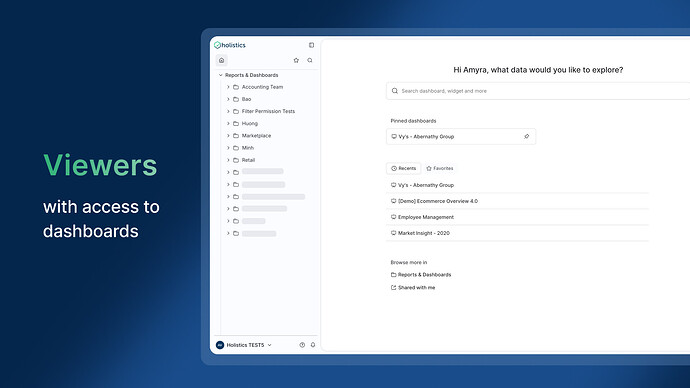Collapse the sidebar panel icon
This screenshot has width=690, height=388.
click(x=312, y=45)
